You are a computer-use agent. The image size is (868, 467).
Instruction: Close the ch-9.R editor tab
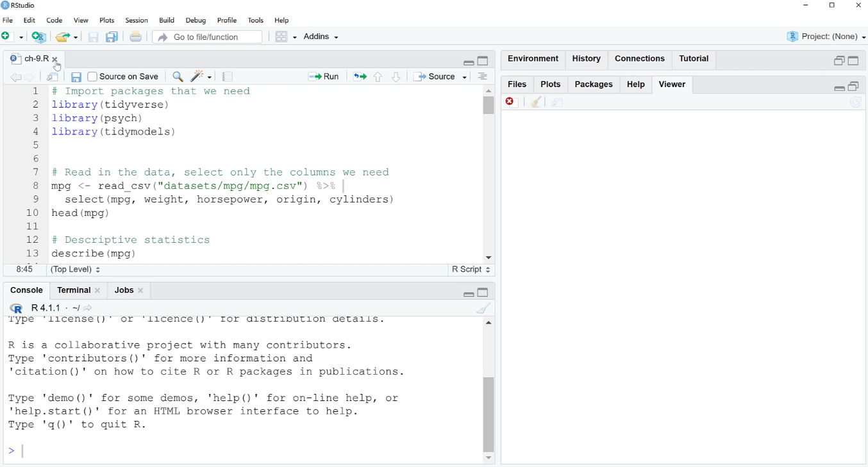55,60
